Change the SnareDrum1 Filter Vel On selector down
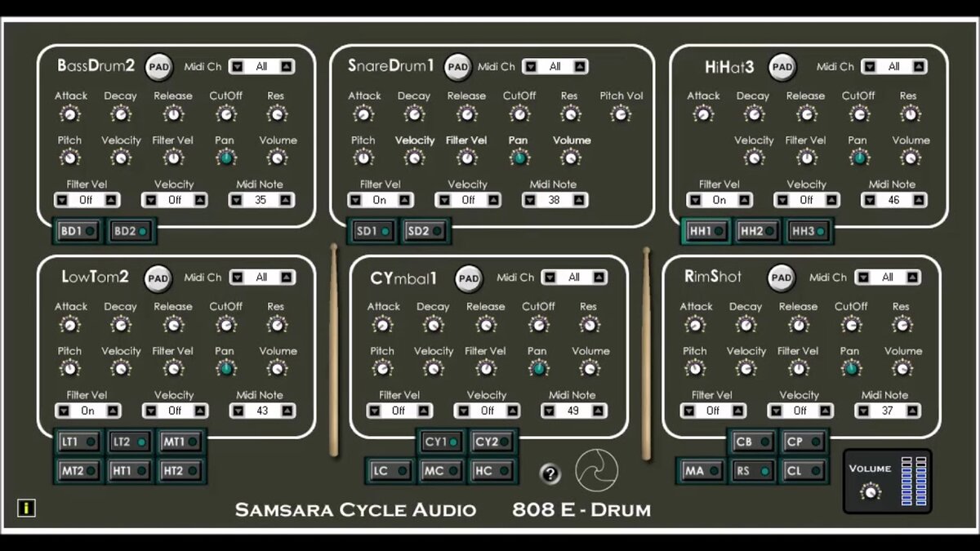980x551 pixels. [355, 200]
